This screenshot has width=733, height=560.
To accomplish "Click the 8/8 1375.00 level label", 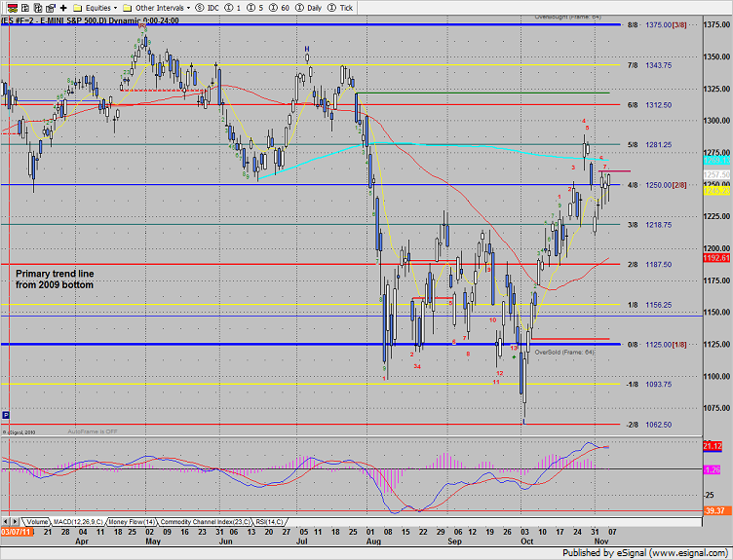I will [x=657, y=24].
